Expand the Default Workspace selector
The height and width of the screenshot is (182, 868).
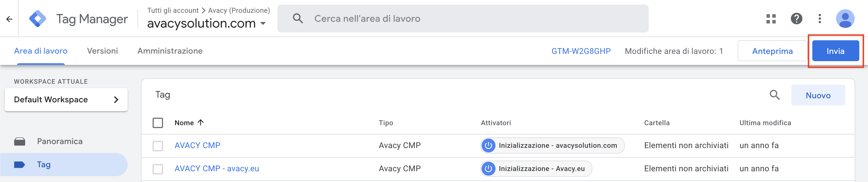66,100
